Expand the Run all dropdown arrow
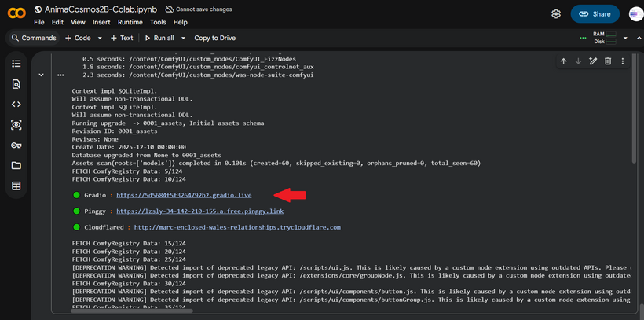 pos(183,38)
